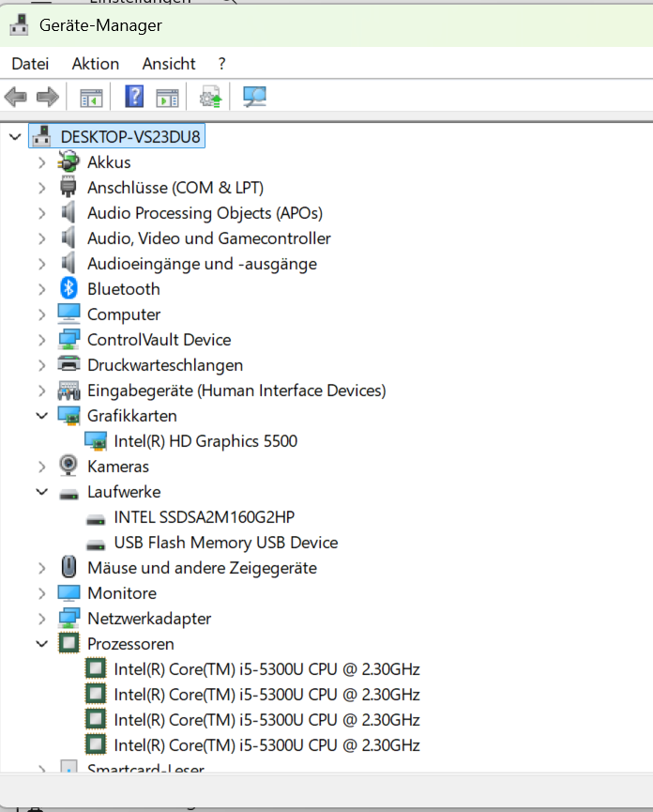Click the Prozessoren chip icon
Viewport: 653px width, 812px height.
click(x=68, y=643)
